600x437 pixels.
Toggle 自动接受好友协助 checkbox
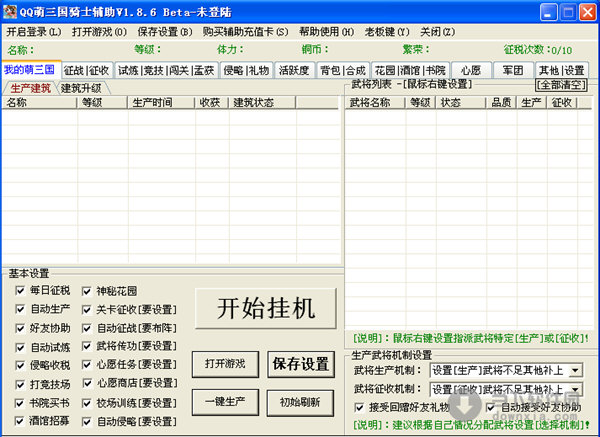491,408
